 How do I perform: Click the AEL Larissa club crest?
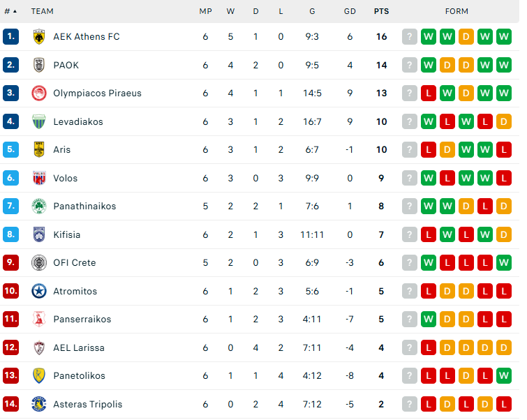coord(39,347)
